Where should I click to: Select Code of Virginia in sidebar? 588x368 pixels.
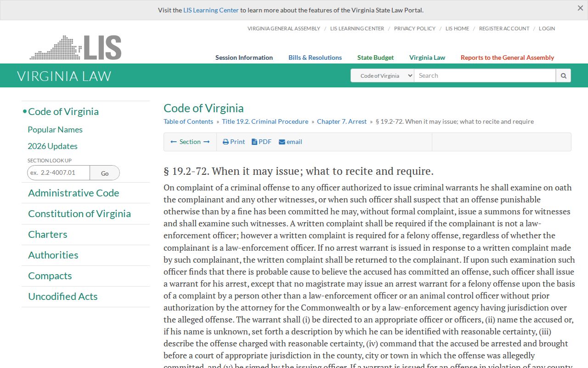[63, 111]
